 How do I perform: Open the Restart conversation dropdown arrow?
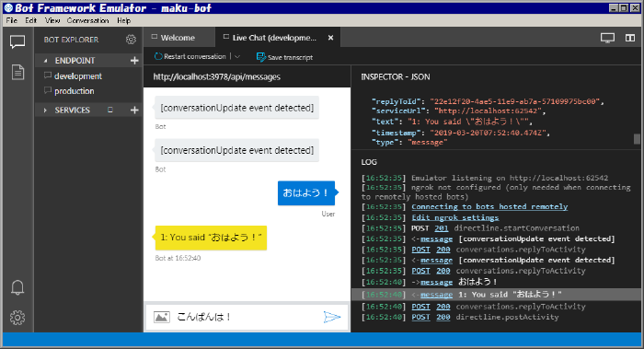(x=237, y=57)
